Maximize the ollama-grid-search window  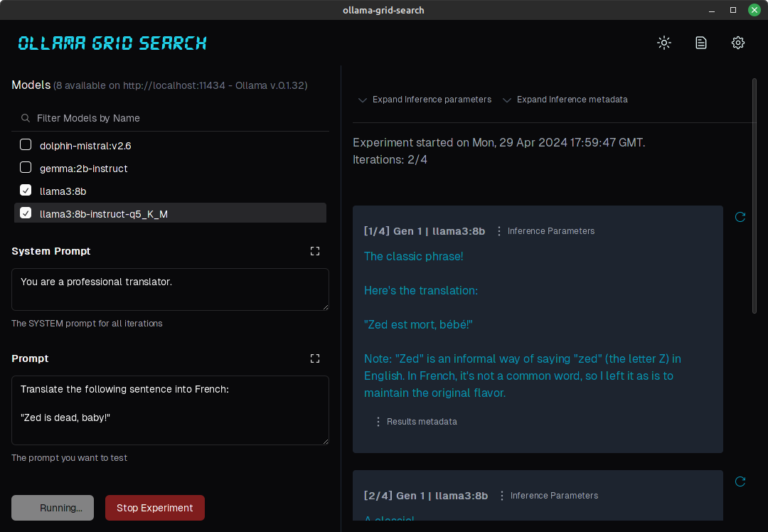(x=732, y=10)
